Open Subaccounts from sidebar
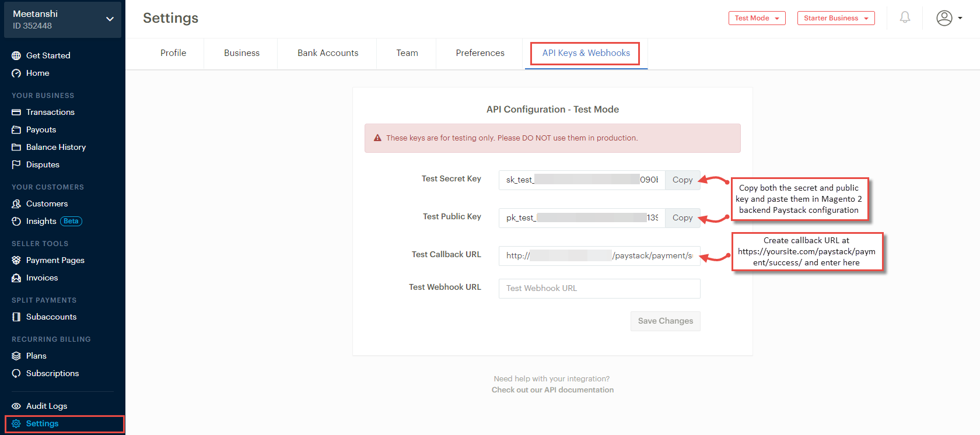The width and height of the screenshot is (980, 435). (x=51, y=317)
